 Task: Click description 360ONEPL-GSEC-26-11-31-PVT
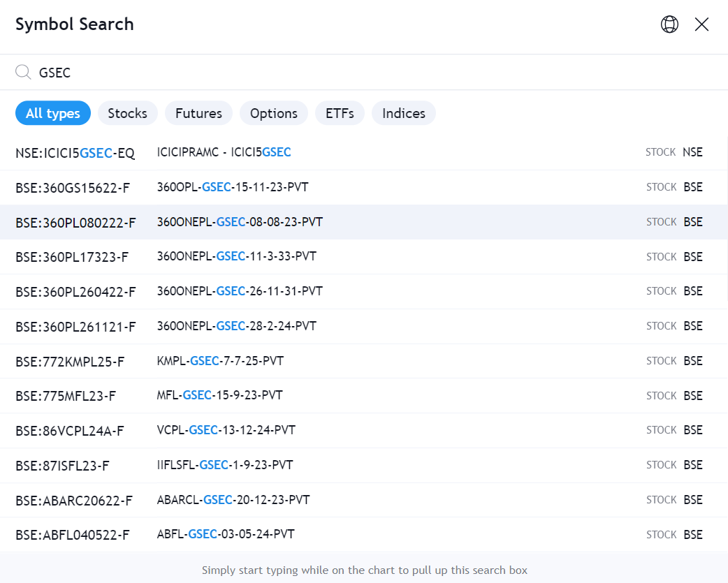pos(240,291)
